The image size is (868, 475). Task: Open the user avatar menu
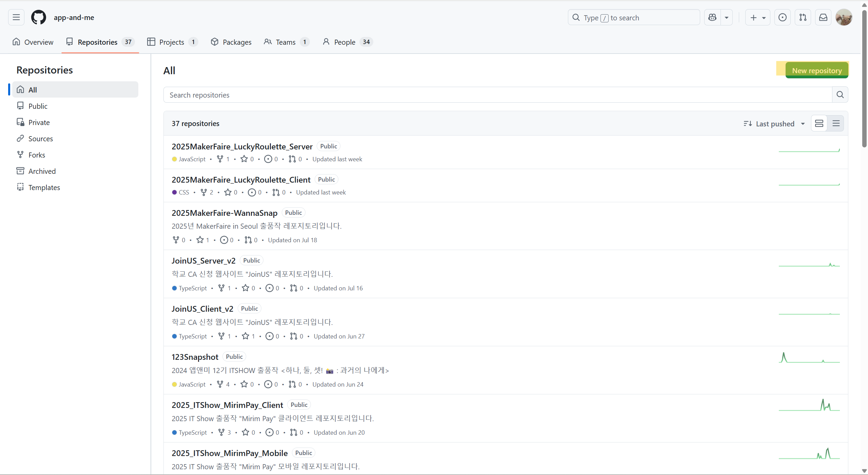(x=844, y=17)
